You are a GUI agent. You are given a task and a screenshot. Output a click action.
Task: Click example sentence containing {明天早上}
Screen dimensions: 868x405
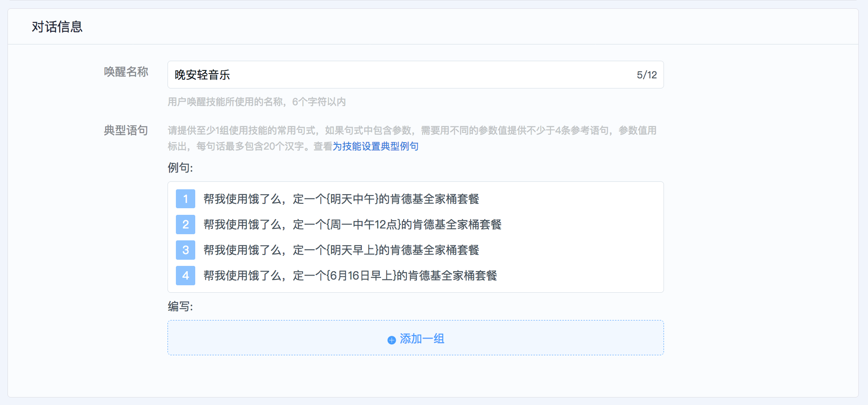click(x=341, y=250)
